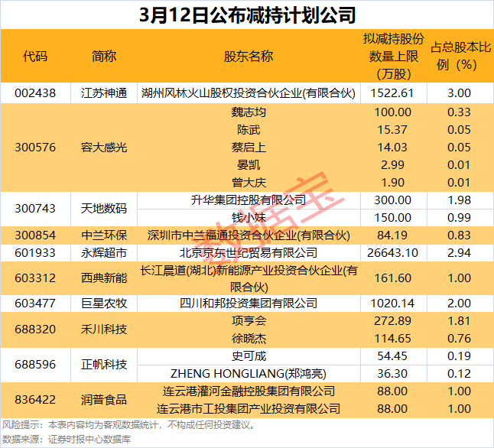Select shareholder 魏志均
The width and height of the screenshot is (494, 448).
click(248, 112)
